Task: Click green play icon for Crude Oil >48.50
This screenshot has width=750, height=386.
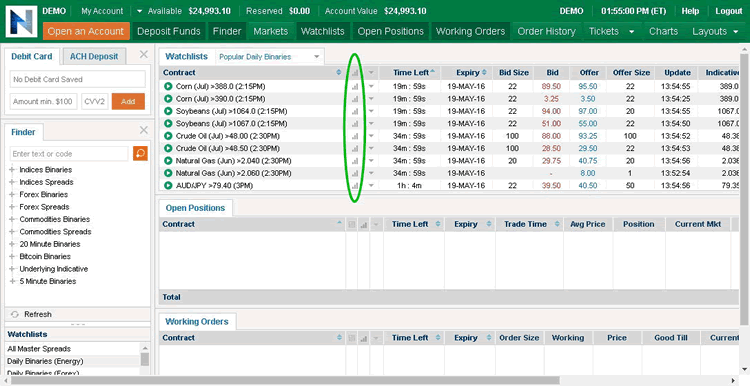Action: [x=168, y=148]
